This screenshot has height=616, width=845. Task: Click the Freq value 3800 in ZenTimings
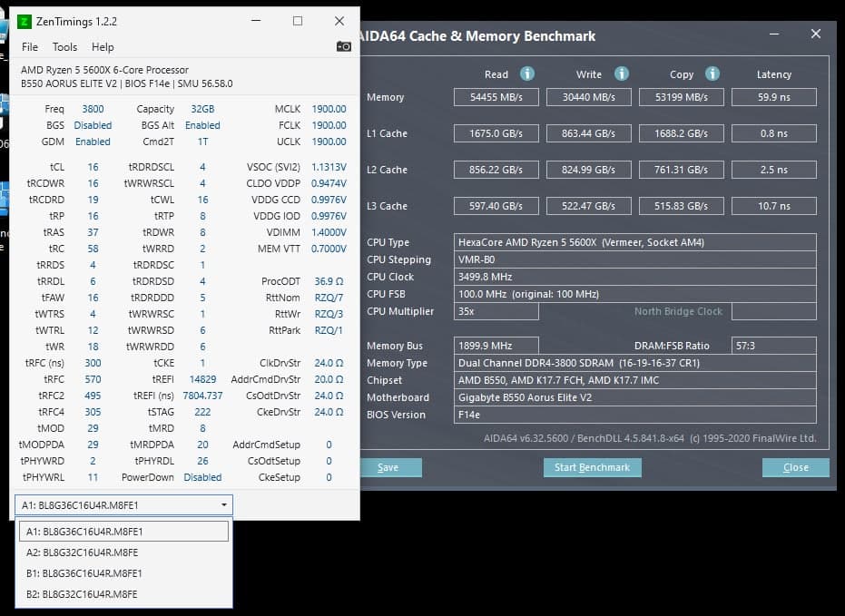coord(93,109)
